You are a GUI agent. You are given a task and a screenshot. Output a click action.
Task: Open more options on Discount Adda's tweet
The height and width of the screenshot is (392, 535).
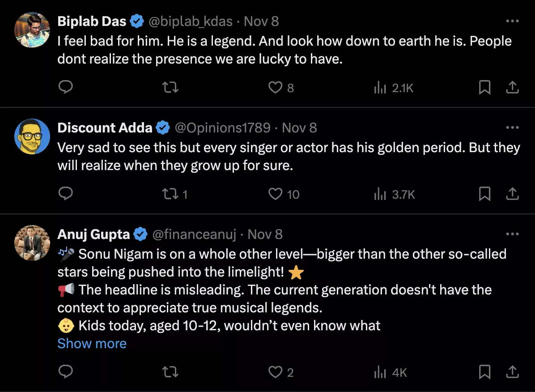[x=512, y=128]
